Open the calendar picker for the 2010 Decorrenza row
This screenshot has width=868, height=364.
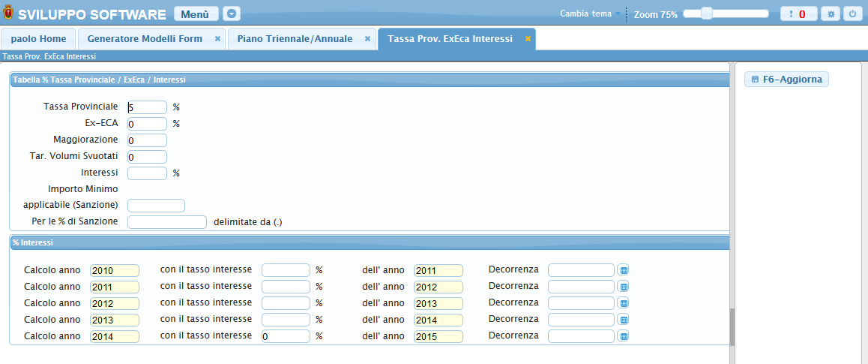624,270
